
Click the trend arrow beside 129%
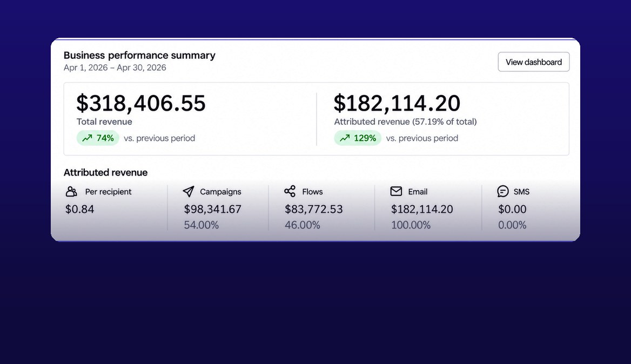(x=345, y=138)
